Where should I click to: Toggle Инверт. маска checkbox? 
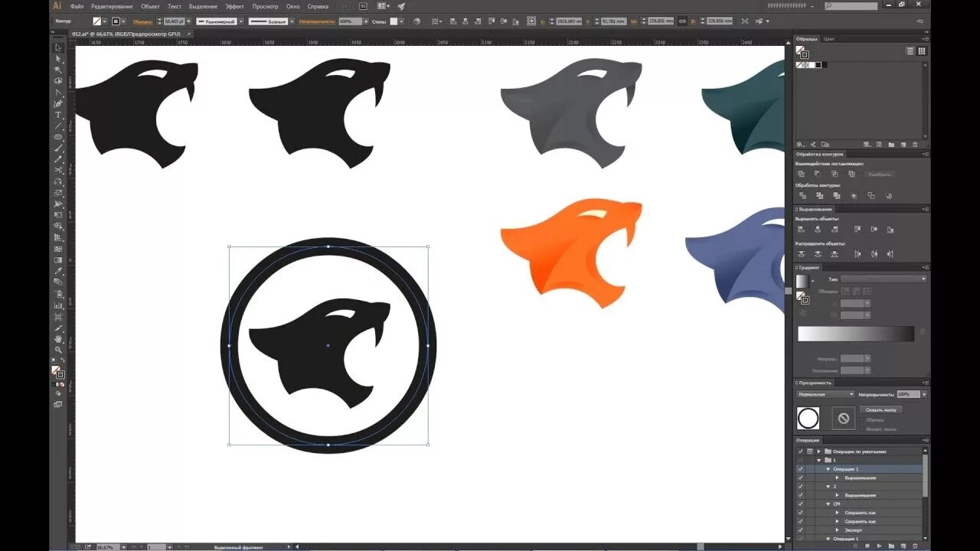(x=861, y=429)
